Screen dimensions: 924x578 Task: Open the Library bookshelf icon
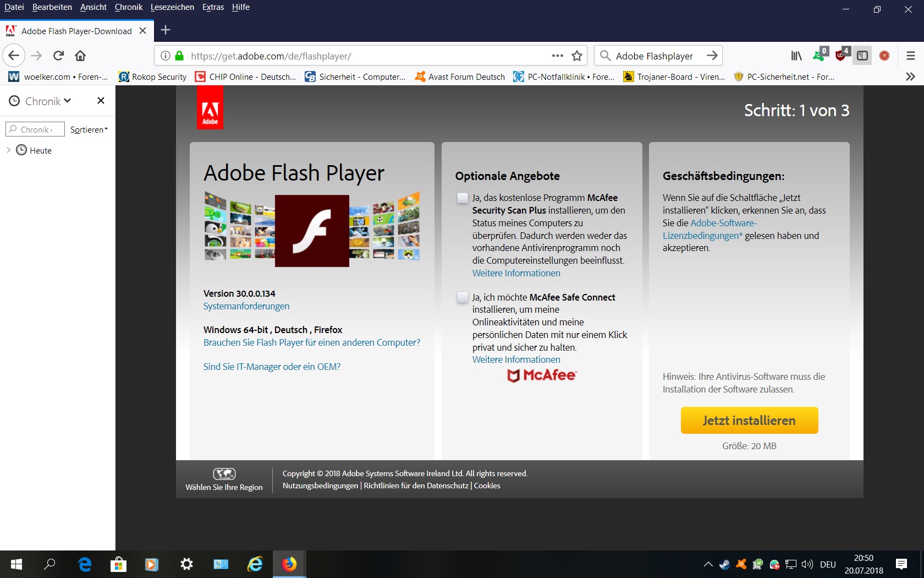pyautogui.click(x=796, y=56)
